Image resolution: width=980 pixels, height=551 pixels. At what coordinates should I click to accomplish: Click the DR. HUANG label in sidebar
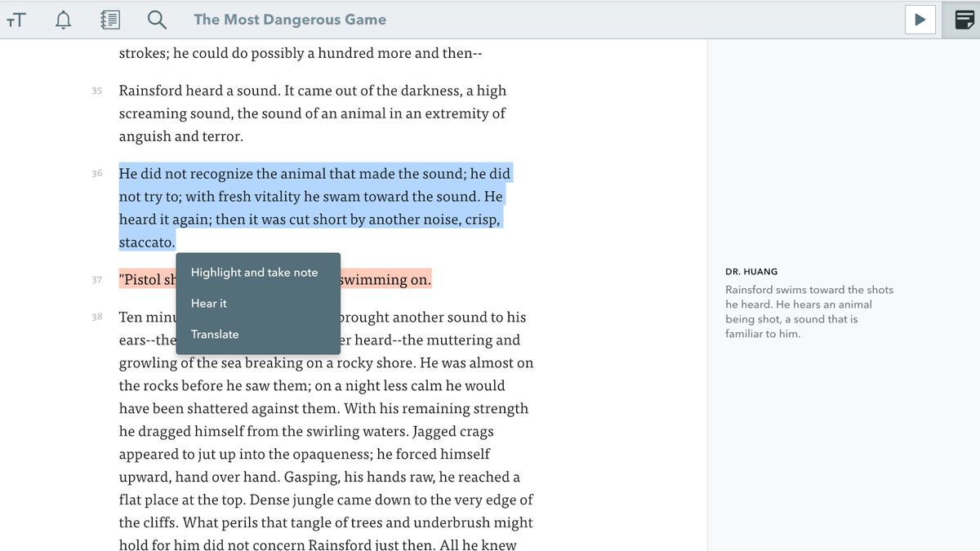(751, 271)
